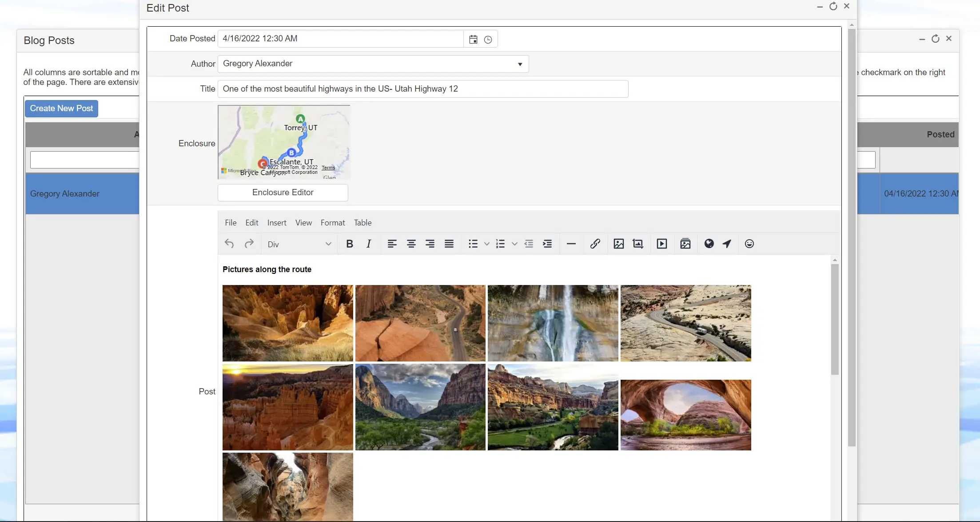The width and height of the screenshot is (980, 522).
Task: Select the Bryce hoodoos sunset photo
Action: click(287, 407)
